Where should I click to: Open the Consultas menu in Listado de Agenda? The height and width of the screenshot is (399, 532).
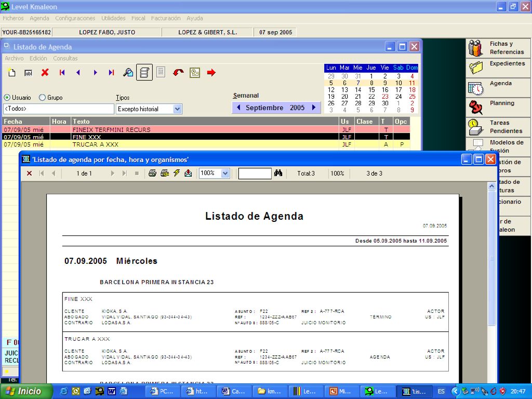tap(65, 58)
